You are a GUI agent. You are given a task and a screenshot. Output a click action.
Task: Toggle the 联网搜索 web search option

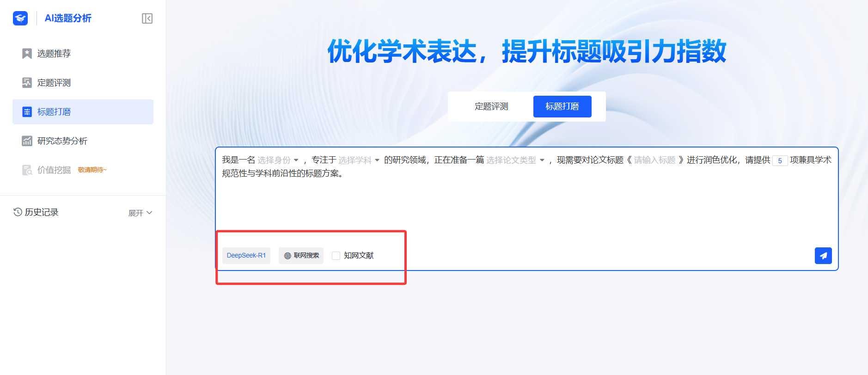click(x=301, y=256)
